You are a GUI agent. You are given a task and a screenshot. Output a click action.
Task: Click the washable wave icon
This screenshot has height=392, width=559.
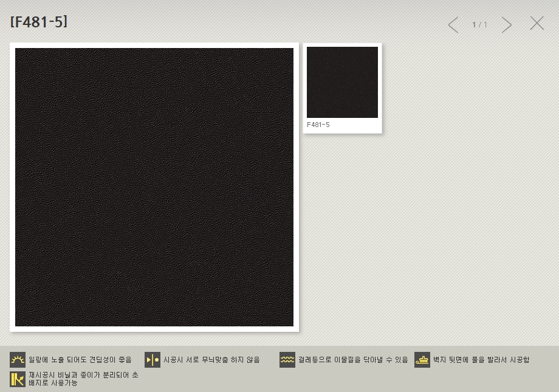tap(287, 360)
